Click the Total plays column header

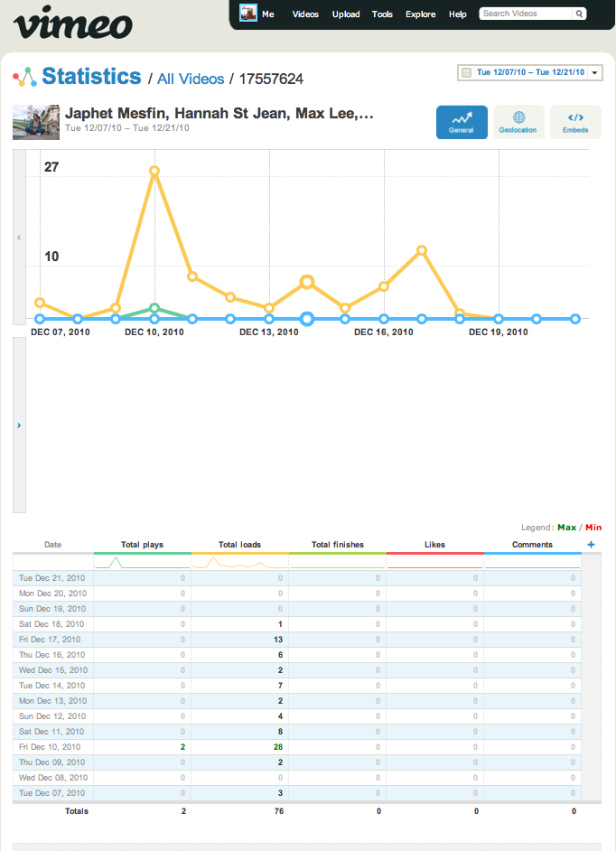click(142, 545)
